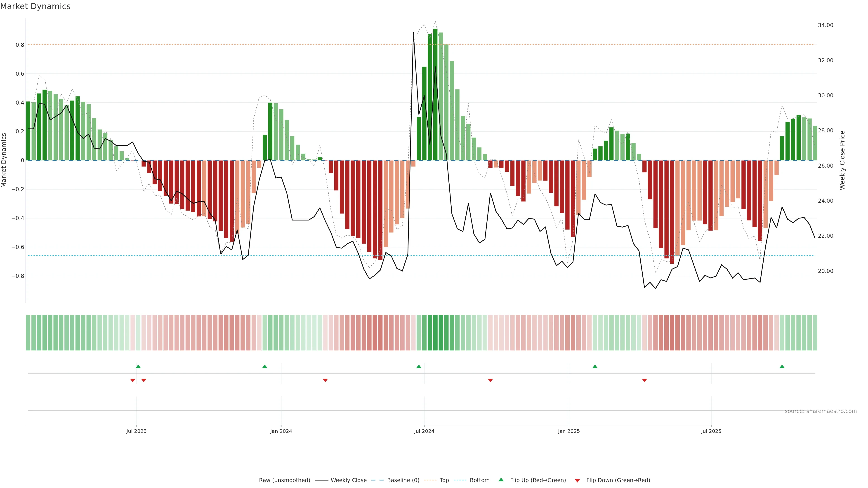Image resolution: width=868 pixels, height=488 pixels.
Task: Click the Market Dynamics chart title
Action: tap(35, 6)
